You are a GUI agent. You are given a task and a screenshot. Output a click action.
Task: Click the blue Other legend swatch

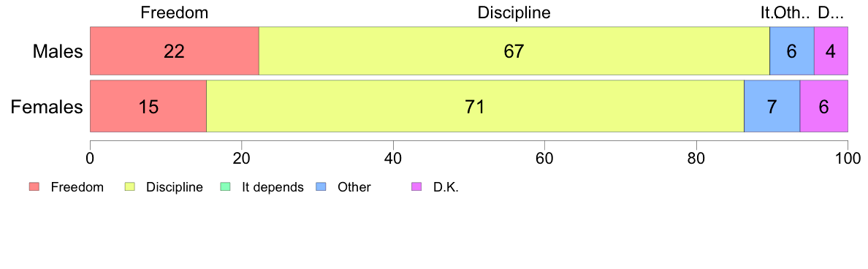tap(320, 187)
